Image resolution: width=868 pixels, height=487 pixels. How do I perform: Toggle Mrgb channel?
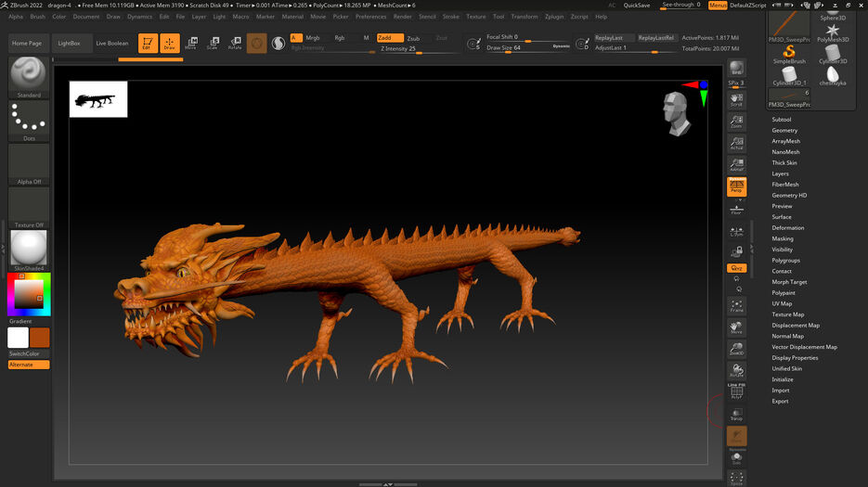[x=313, y=38]
